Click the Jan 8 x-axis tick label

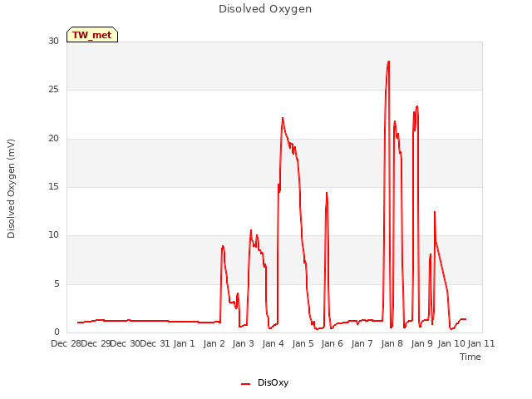click(392, 343)
